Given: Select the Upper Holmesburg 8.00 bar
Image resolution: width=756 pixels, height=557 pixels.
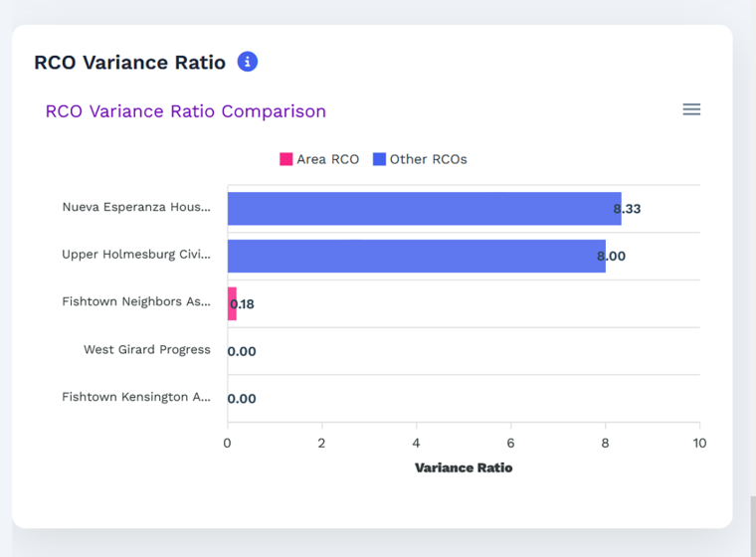Looking at the screenshot, I should coord(417,256).
